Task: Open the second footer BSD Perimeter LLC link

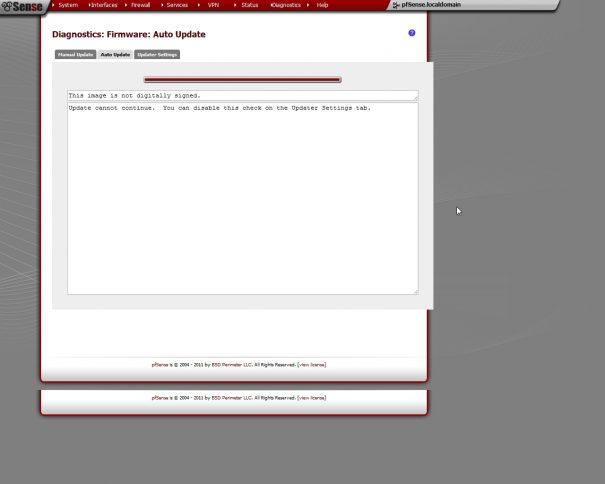Action: point(232,398)
